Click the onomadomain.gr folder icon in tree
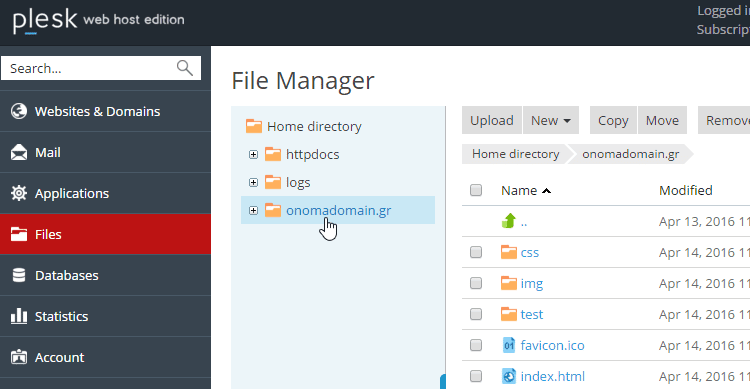The height and width of the screenshot is (389, 750). pos(273,210)
